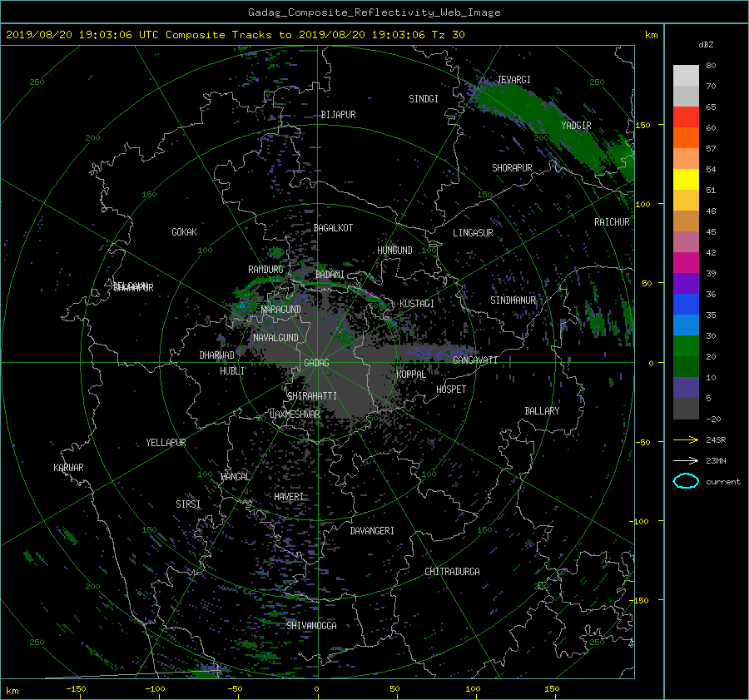Screen dimensions: 749x700
Task: Click the -100 bottom axis tick label
Action: [x=155, y=688]
